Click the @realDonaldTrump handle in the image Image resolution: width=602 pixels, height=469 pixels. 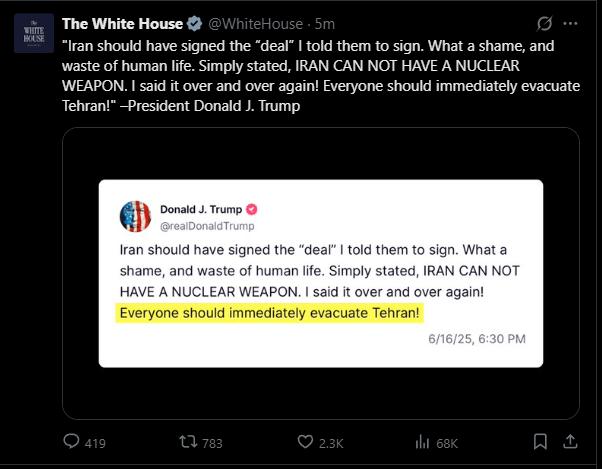207,226
